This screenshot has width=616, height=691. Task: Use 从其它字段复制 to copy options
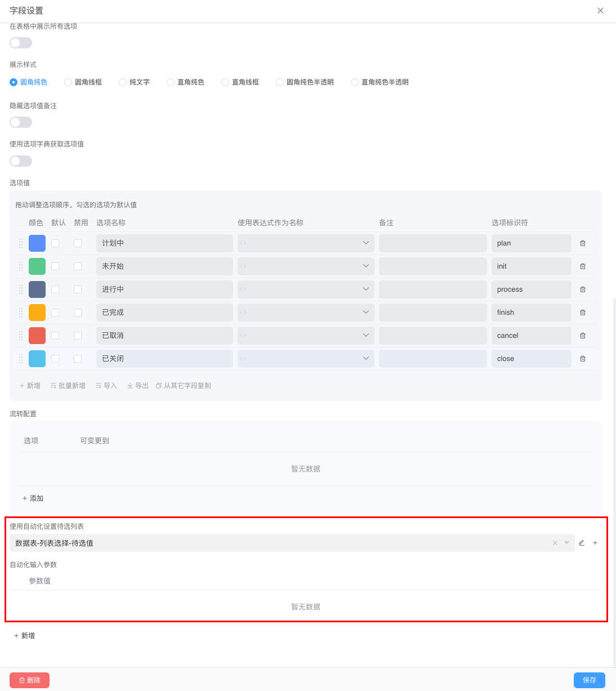(184, 385)
